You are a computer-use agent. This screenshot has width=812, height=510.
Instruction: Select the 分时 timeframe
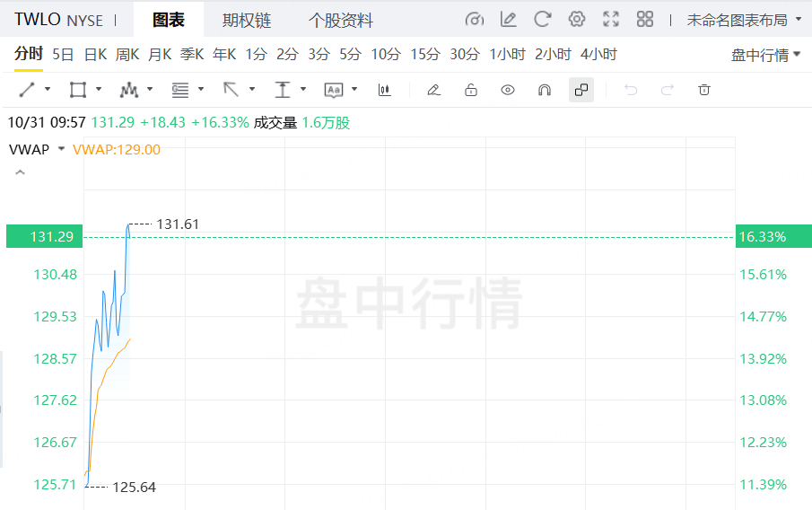(x=29, y=54)
